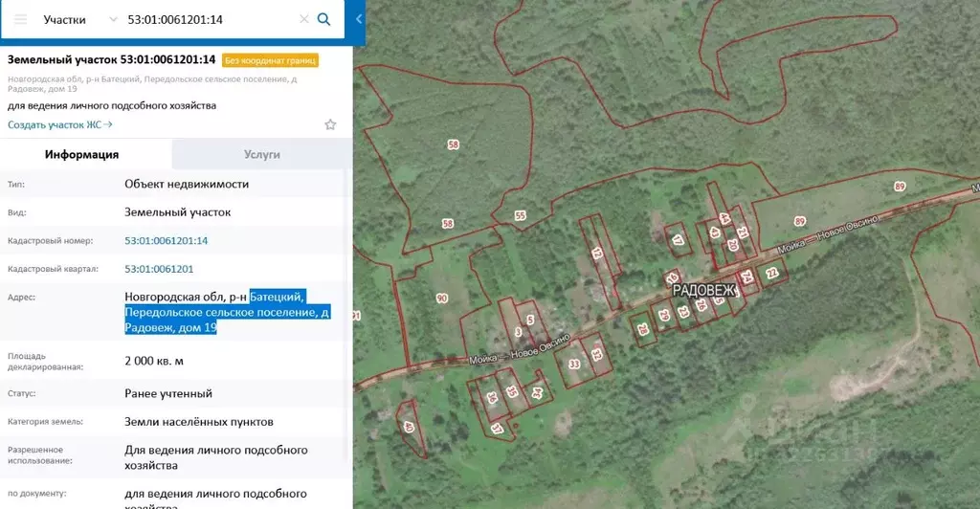The width and height of the screenshot is (980, 509).
Task: Add parcel to favorites with star icon
Action: [x=330, y=124]
